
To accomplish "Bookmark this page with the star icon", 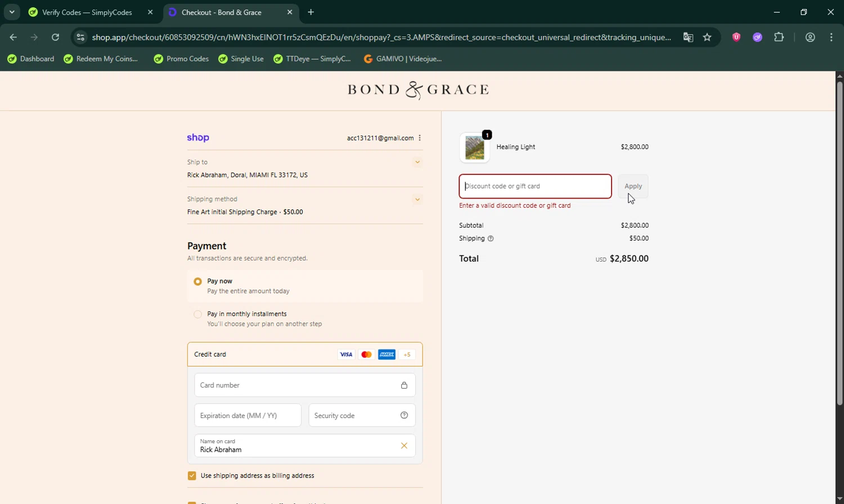I will (x=707, y=37).
